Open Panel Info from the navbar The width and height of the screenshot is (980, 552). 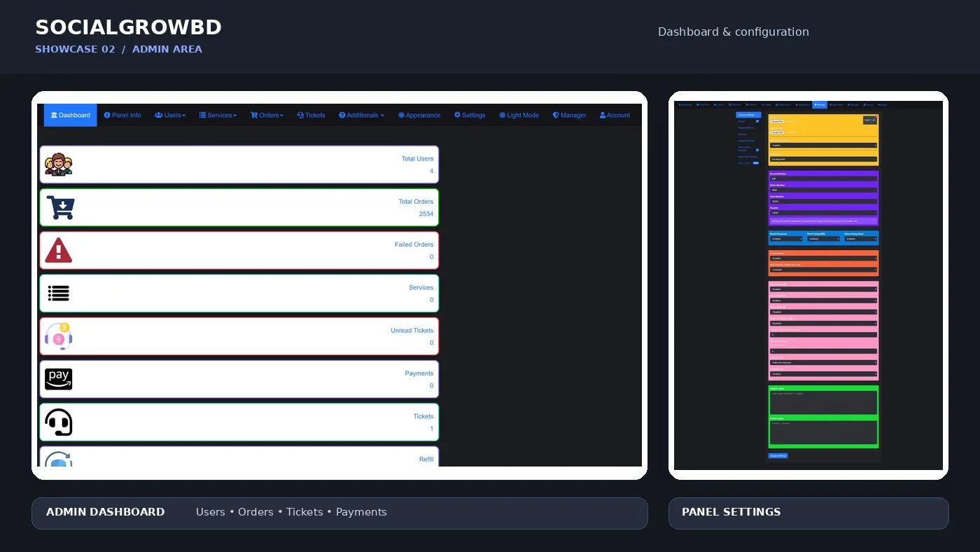click(x=122, y=115)
